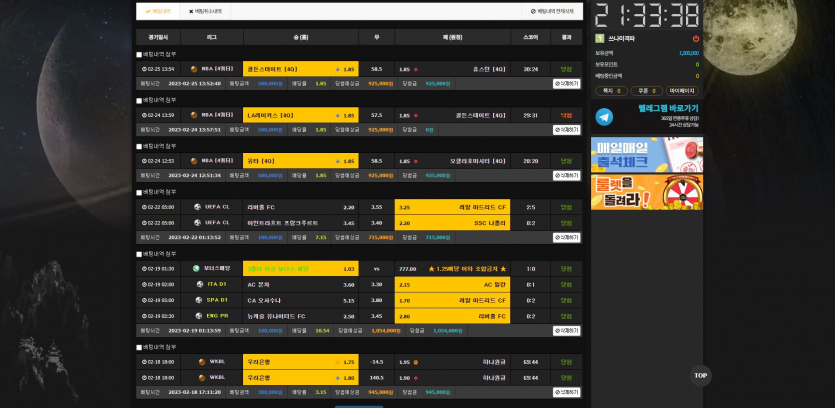Open the 베팅내역 tab
This screenshot has width=835, height=408.
pyautogui.click(x=158, y=11)
